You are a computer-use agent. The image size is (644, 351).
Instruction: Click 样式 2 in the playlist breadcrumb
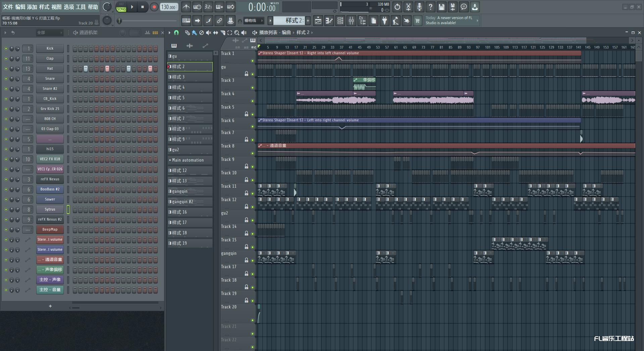(303, 33)
